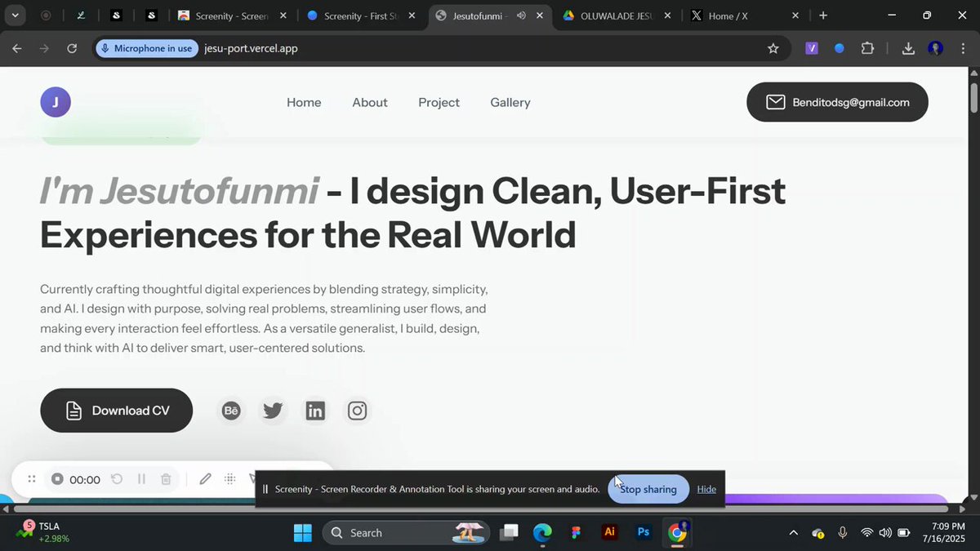Close the OLUWALADE JESU tab
The height and width of the screenshot is (551, 980).
[x=668, y=16]
